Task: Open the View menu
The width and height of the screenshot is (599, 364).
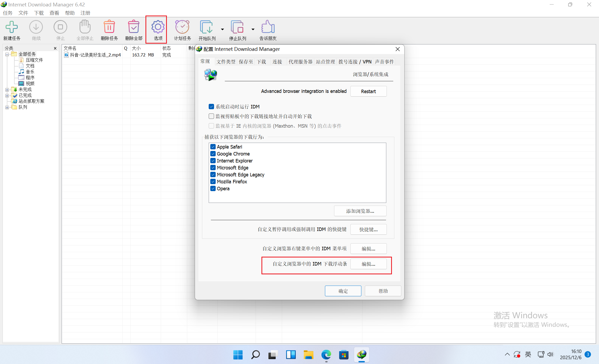Action: tap(54, 13)
